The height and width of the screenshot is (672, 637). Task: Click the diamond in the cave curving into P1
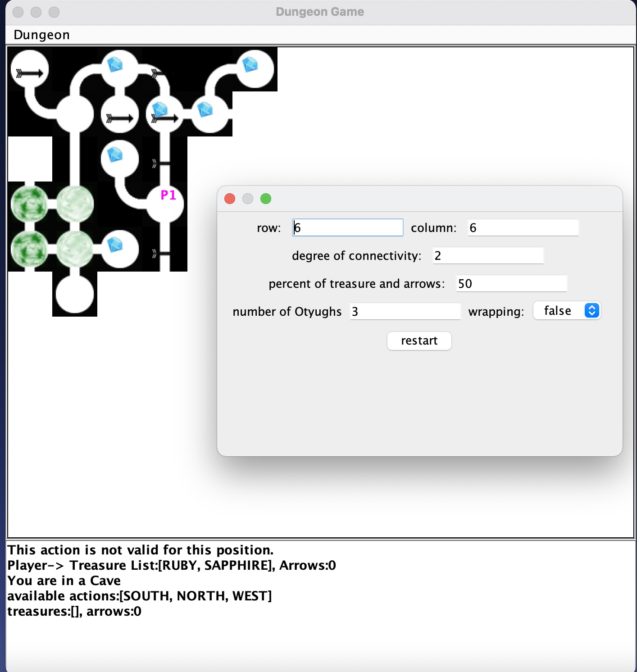click(x=115, y=154)
